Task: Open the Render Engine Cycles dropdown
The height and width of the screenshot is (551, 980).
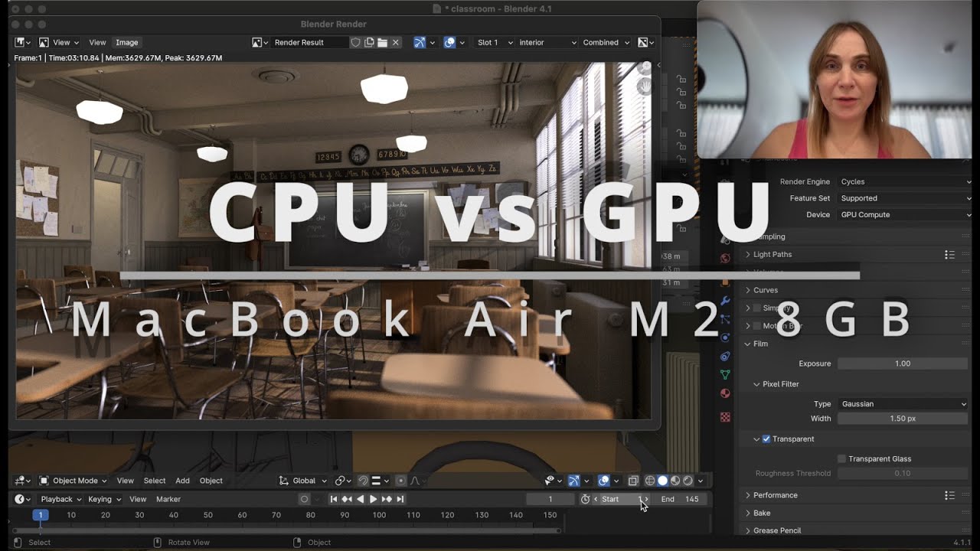Action: point(905,182)
